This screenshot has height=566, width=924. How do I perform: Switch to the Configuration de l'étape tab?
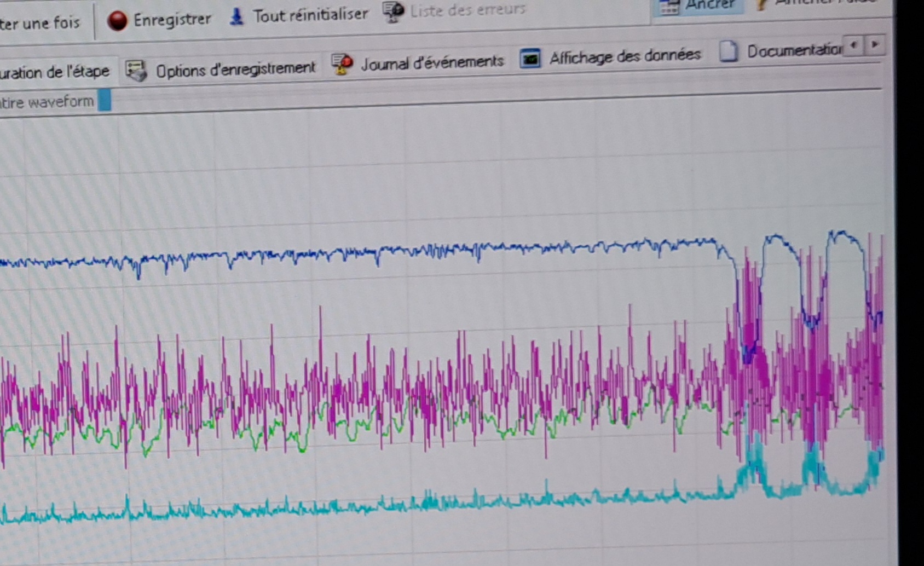(x=55, y=72)
